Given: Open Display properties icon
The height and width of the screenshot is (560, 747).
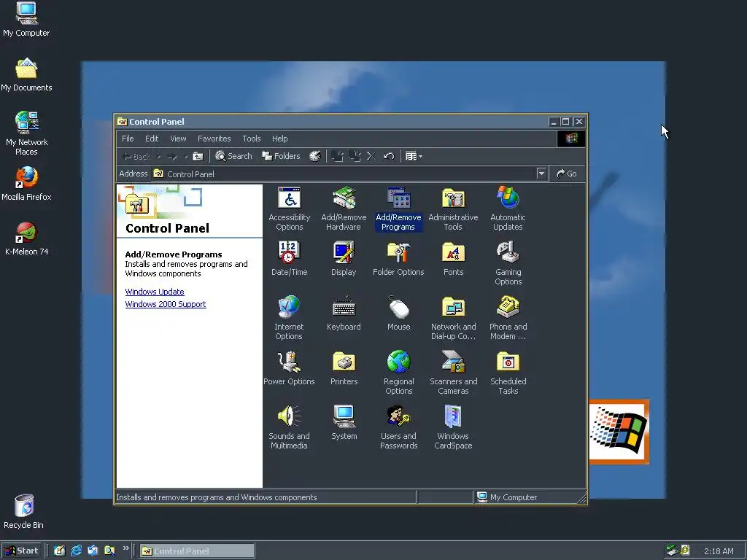Looking at the screenshot, I should point(344,259).
